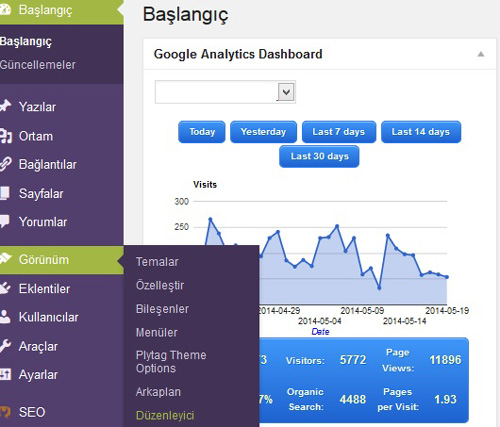Click the Eklentiler plugin icon
This screenshot has width=500, height=427.
tap(5, 288)
